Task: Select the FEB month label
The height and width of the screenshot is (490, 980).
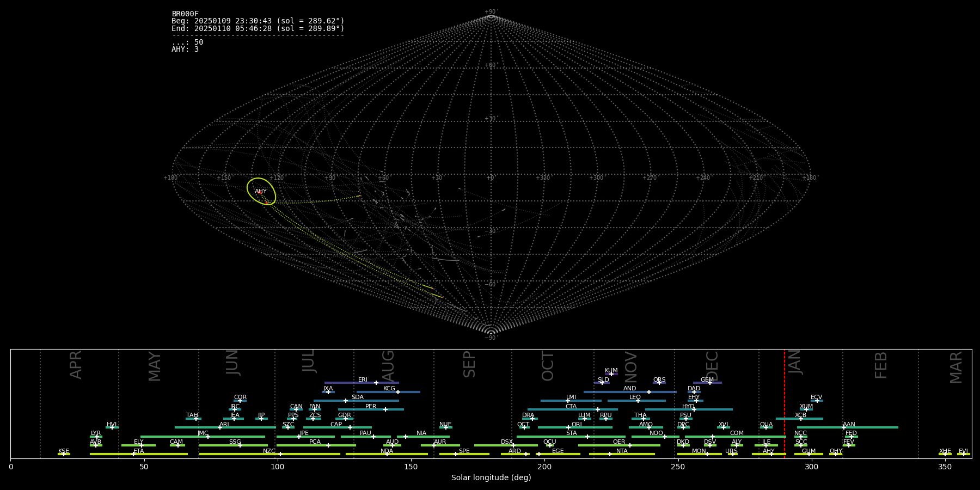Action: (x=881, y=365)
